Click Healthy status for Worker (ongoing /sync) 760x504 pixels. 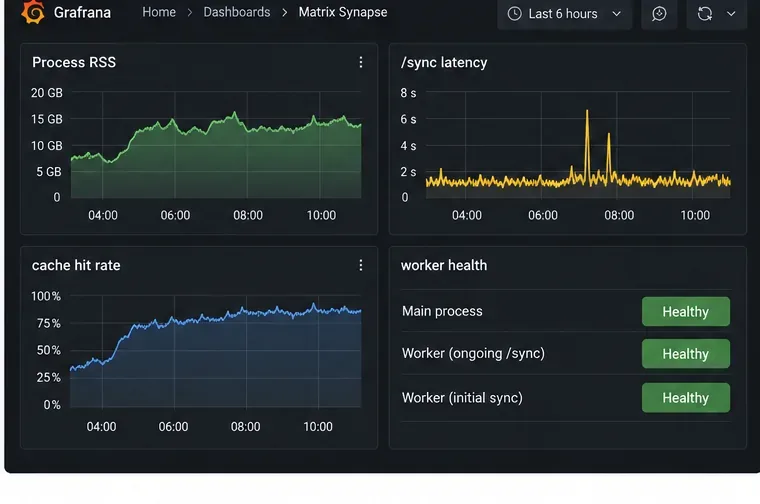coord(685,354)
